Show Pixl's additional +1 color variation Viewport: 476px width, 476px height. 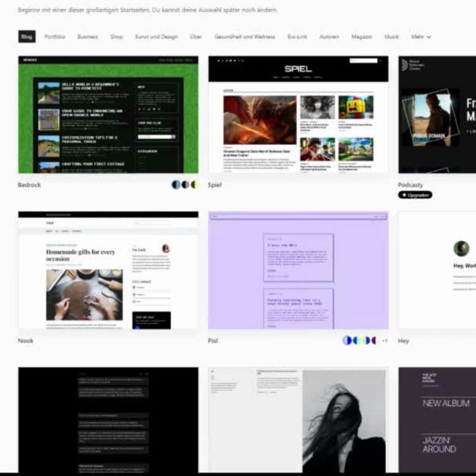tap(385, 341)
